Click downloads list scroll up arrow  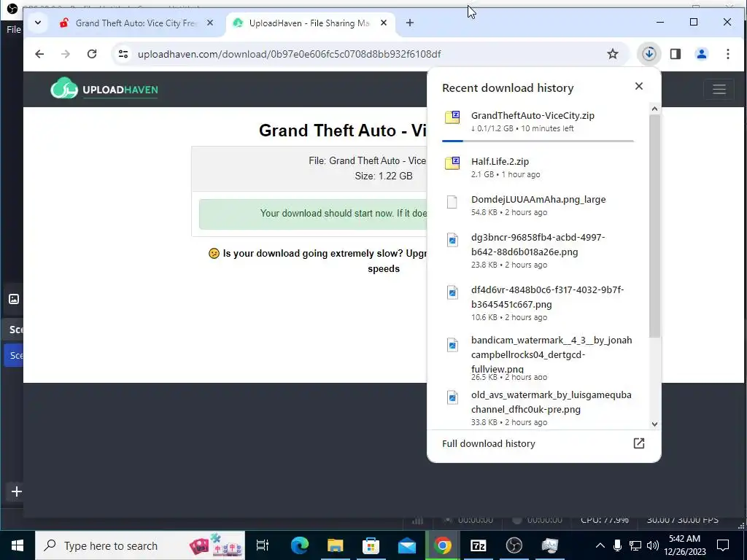(x=654, y=109)
